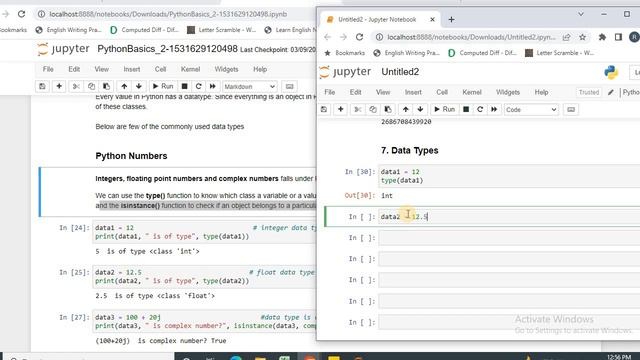The image size is (640, 360).
Task: Move selected cell up in Untitled2 toolbar
Action: coord(405,109)
